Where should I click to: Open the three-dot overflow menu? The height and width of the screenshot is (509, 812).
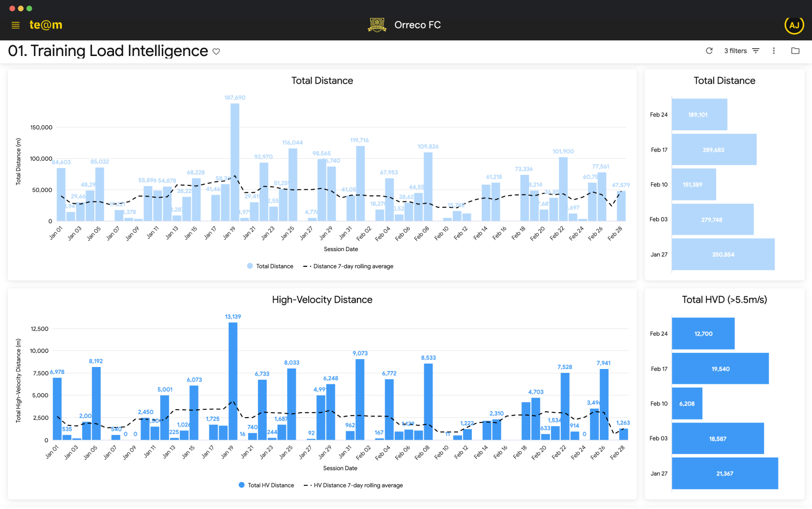pos(774,51)
